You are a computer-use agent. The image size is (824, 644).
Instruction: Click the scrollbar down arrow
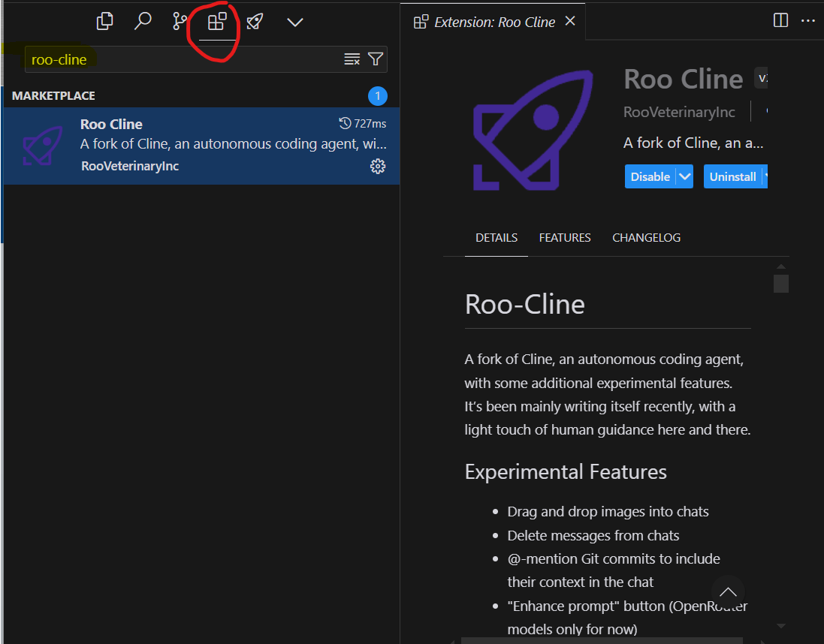(x=781, y=626)
